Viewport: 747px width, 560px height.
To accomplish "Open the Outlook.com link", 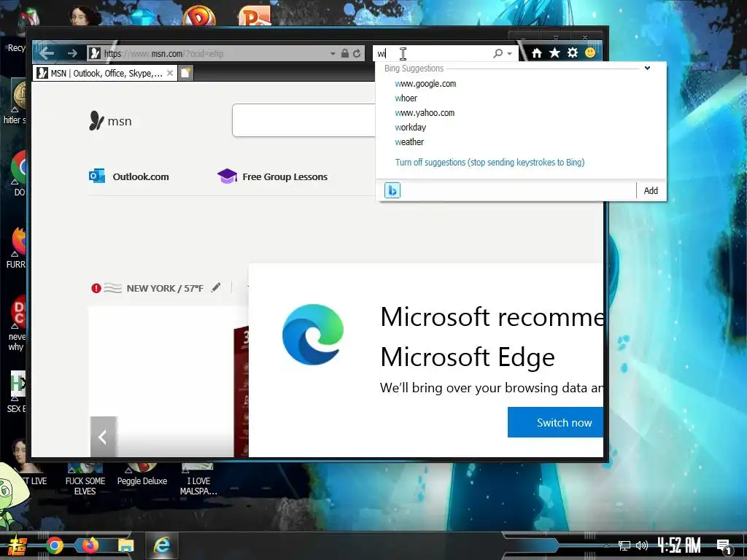I will pos(128,176).
